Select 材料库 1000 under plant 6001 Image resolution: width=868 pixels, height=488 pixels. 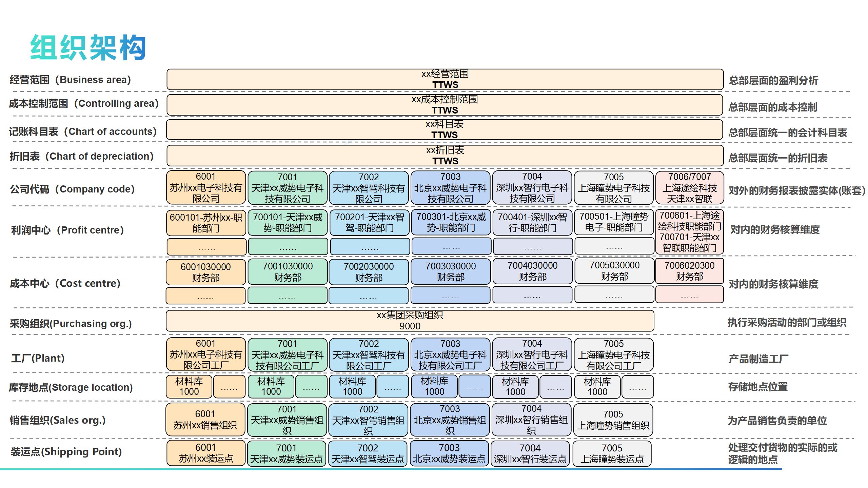tap(189, 386)
